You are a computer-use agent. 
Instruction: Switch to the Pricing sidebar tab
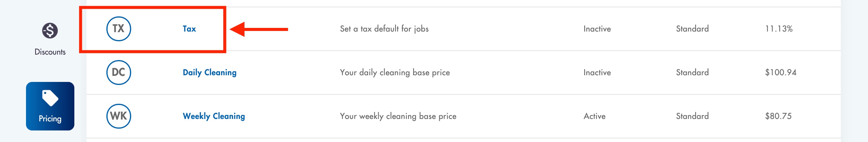pos(50,106)
